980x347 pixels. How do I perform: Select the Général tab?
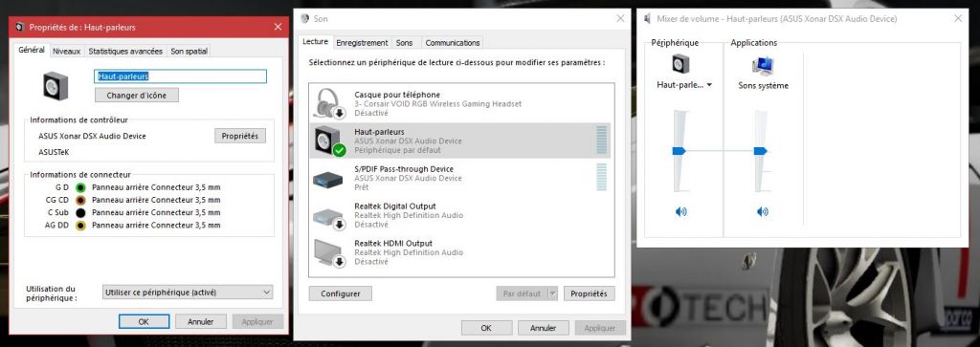pyautogui.click(x=32, y=50)
